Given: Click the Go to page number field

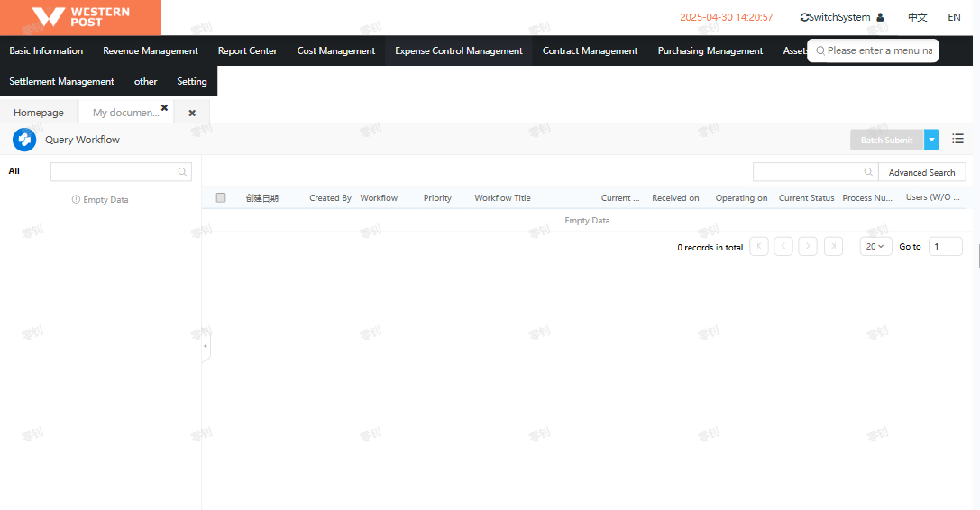Looking at the screenshot, I should 945,246.
